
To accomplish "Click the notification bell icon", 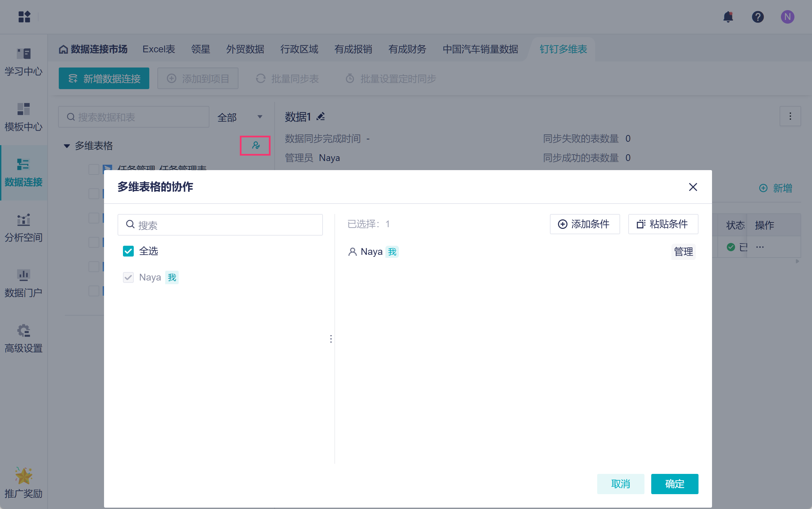I will (x=728, y=17).
